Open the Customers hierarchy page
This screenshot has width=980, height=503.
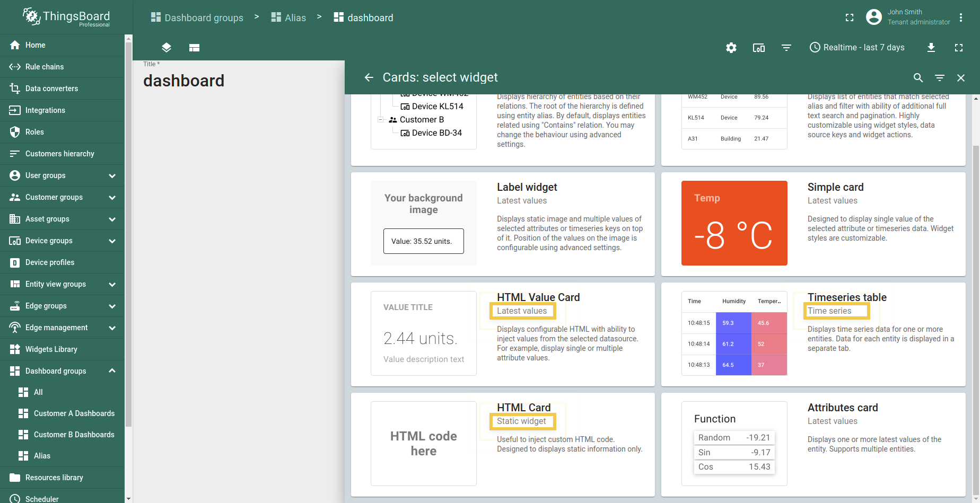pos(62,154)
